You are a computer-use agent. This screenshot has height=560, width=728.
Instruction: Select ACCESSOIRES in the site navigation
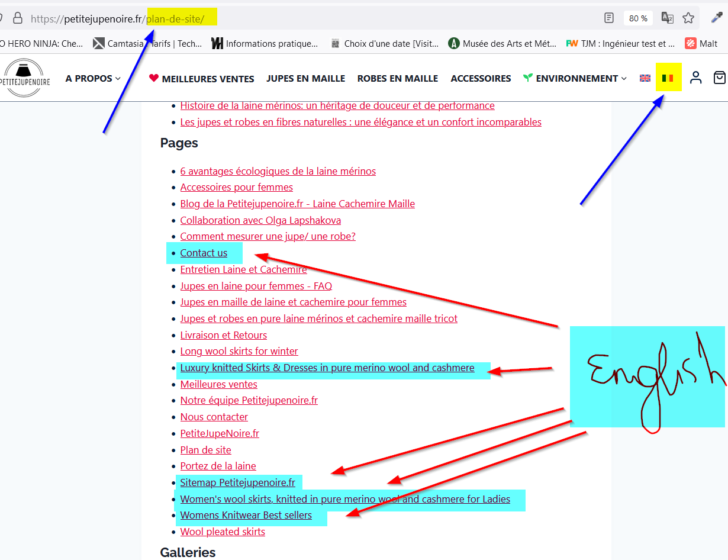tap(481, 78)
